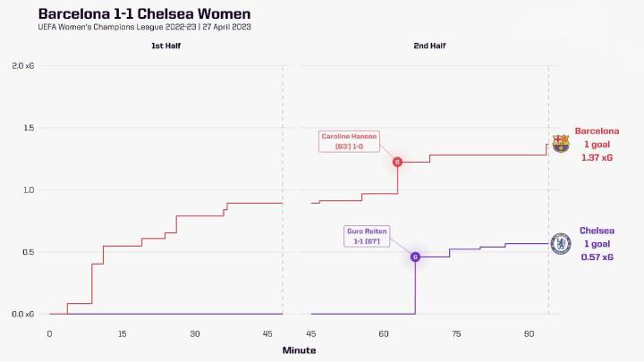Click the 1.5 y-axis tick label
The image size is (644, 362).
[29, 128]
